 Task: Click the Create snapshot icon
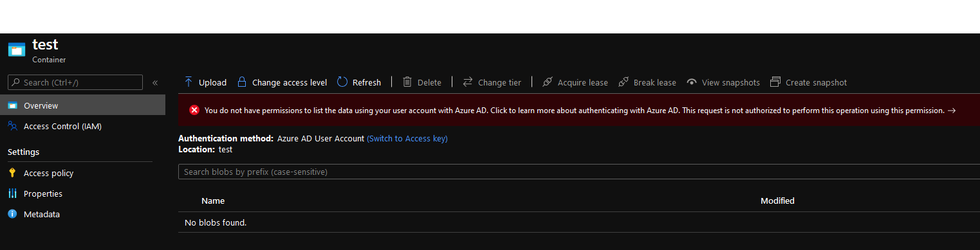click(775, 82)
